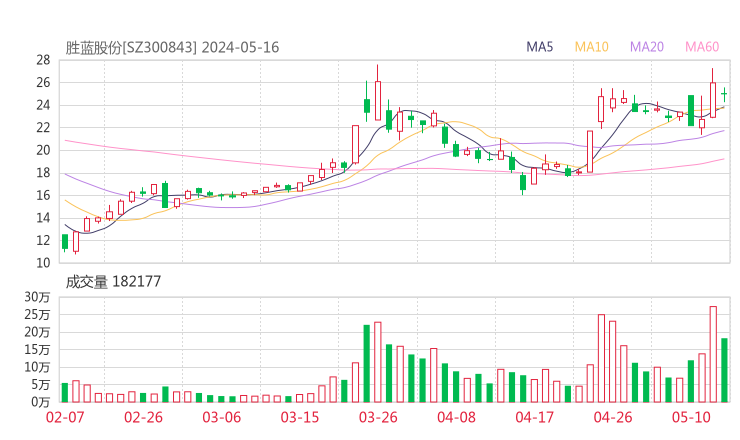Click the chart title 胜蓝股份[SZ300843] 2024-05-16

click(172, 48)
